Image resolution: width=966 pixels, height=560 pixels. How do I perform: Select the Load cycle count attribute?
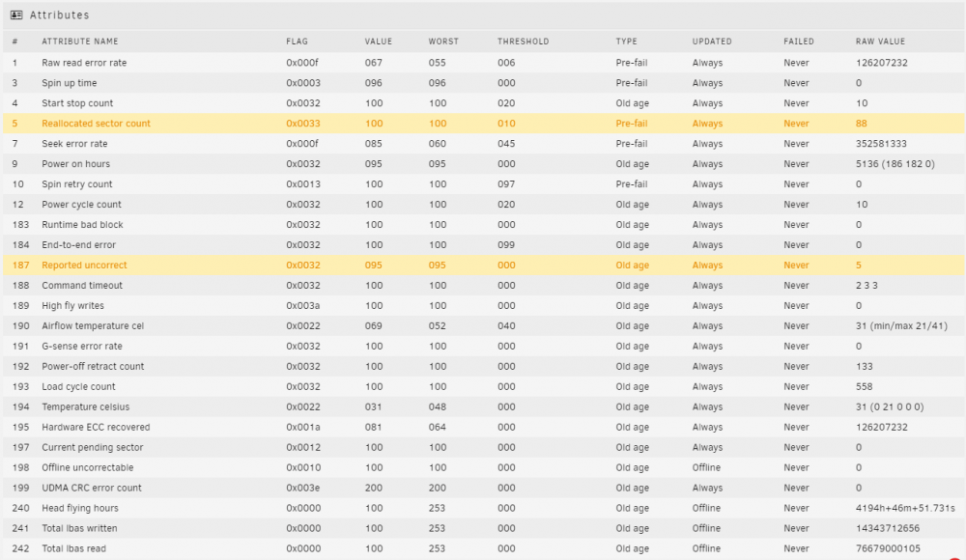[x=79, y=387]
